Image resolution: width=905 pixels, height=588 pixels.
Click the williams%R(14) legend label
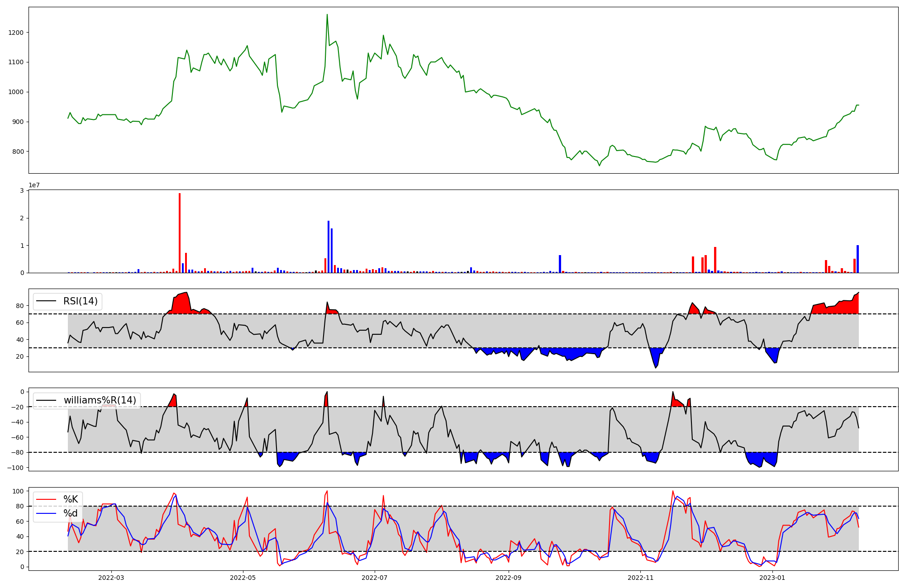coord(100,400)
